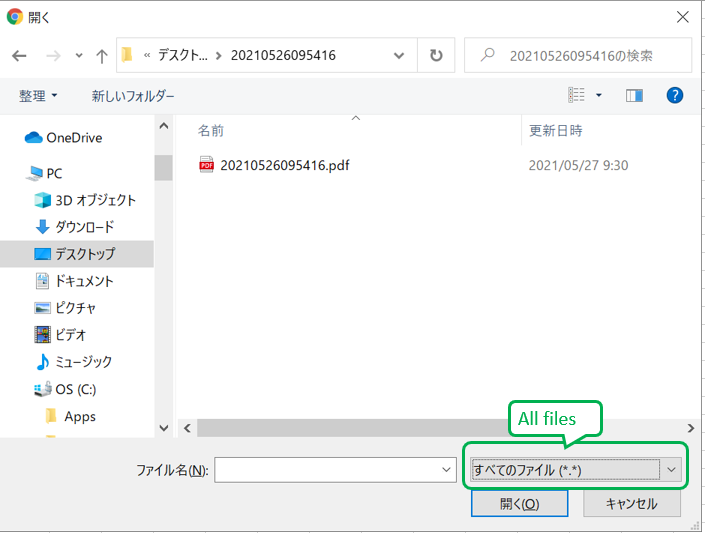Open the 整理 menu

tap(38, 96)
